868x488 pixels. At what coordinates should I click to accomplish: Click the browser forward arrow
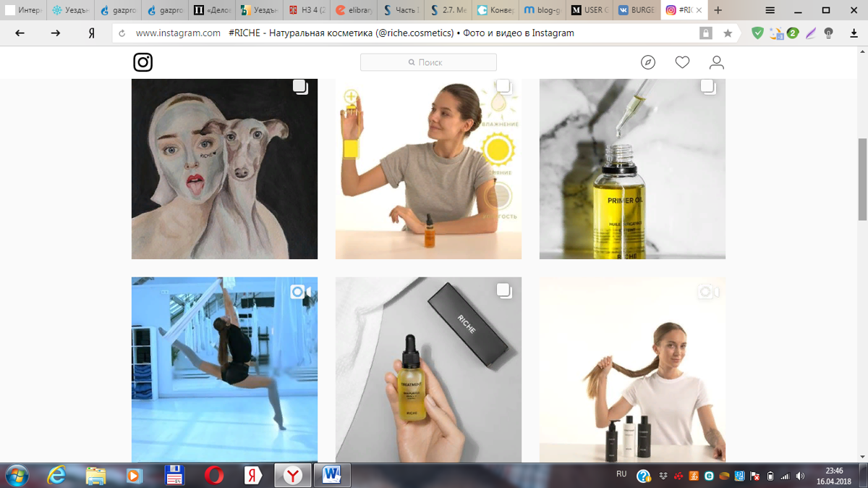56,33
